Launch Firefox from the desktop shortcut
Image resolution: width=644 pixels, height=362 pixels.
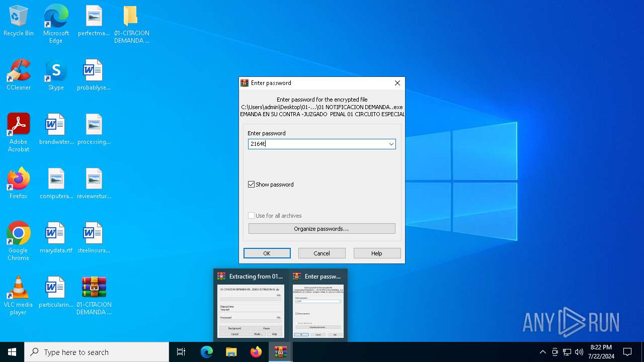coord(19,184)
